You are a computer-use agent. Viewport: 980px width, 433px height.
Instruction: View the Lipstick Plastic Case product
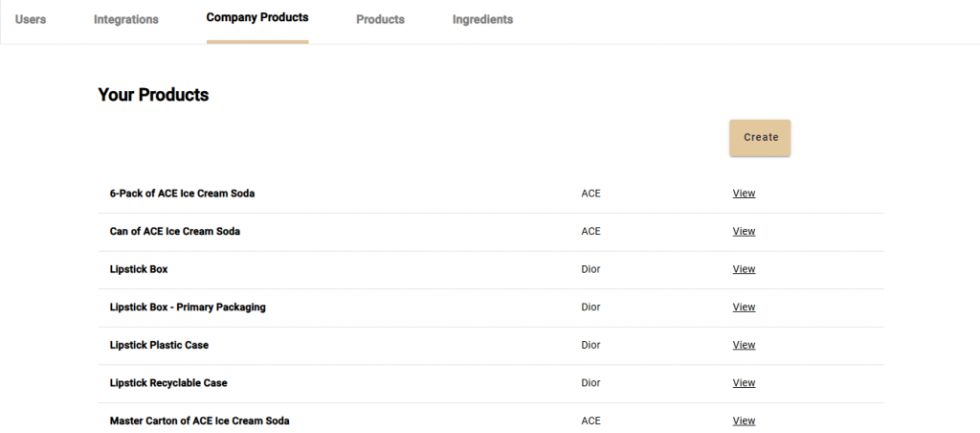point(744,345)
